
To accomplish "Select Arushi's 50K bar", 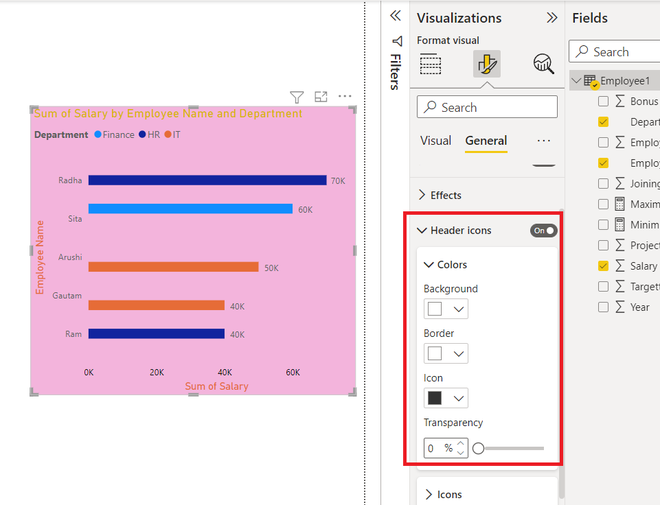I will point(173,267).
